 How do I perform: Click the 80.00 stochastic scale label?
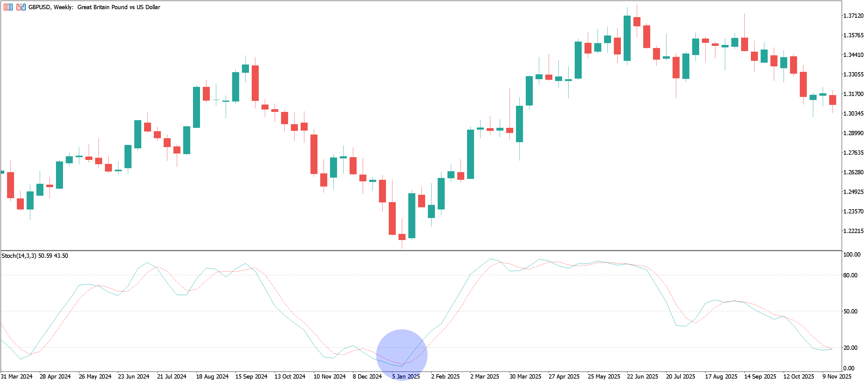pos(850,275)
